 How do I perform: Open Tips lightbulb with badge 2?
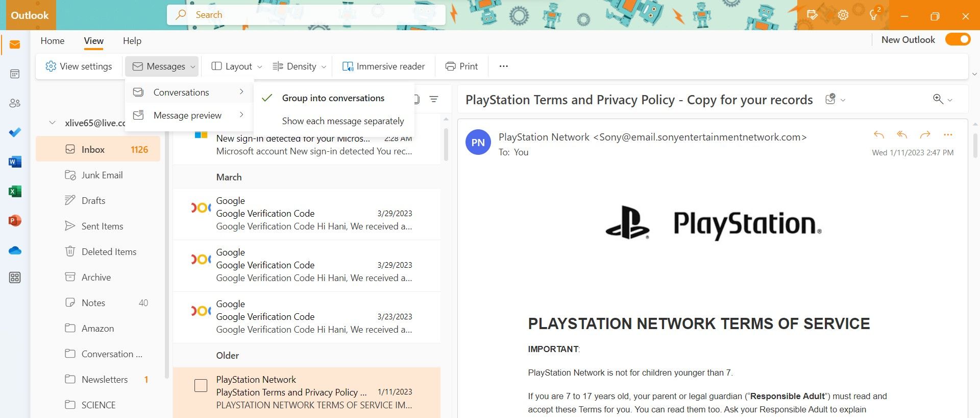(x=874, y=14)
